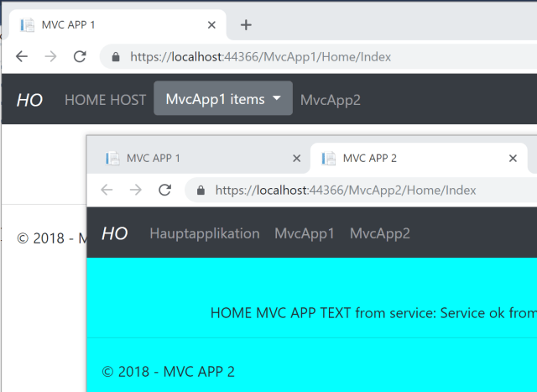Click MvcApp2 link in the Hauptapplikation navbar
This screenshot has width=537, height=392.
[x=379, y=233]
